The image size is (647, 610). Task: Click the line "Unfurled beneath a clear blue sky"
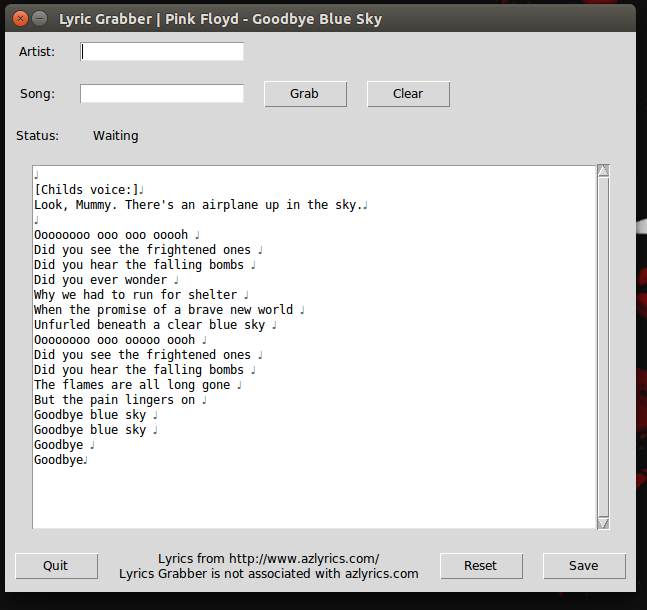tap(149, 325)
